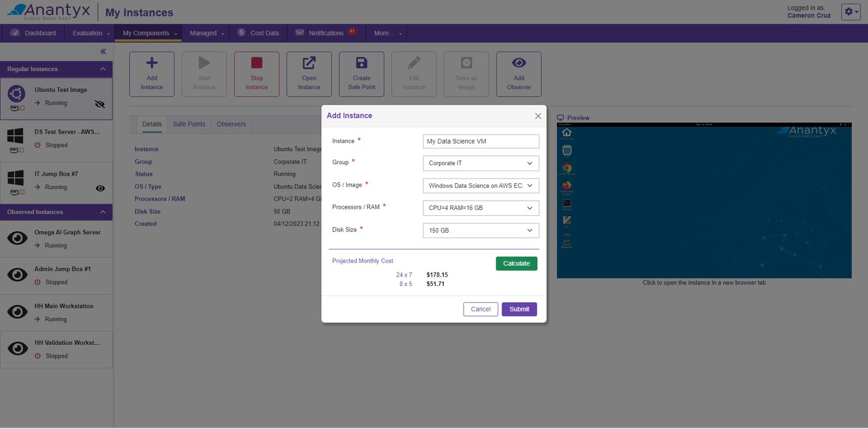Toggle eye icon on IT Jump Box #7
This screenshot has width=868, height=429.
[x=100, y=188]
